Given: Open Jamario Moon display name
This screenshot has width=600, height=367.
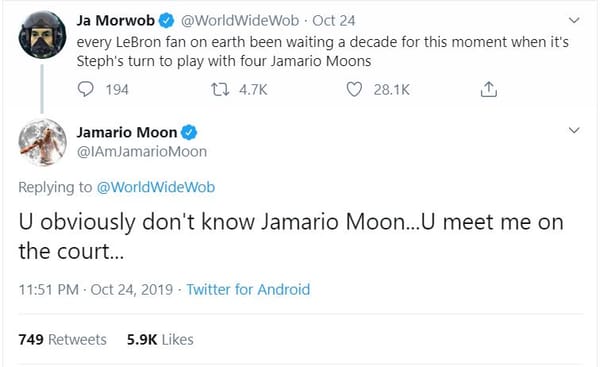Looking at the screenshot, I should [x=127, y=132].
